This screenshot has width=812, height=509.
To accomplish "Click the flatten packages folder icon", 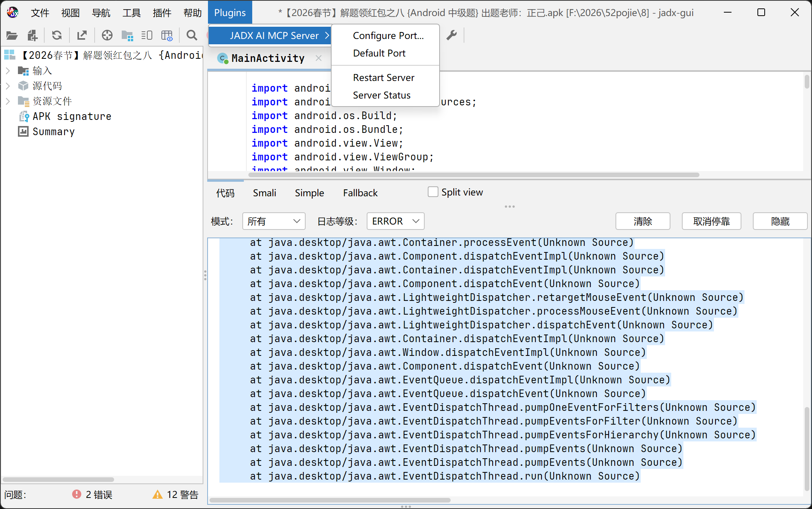I will (127, 36).
